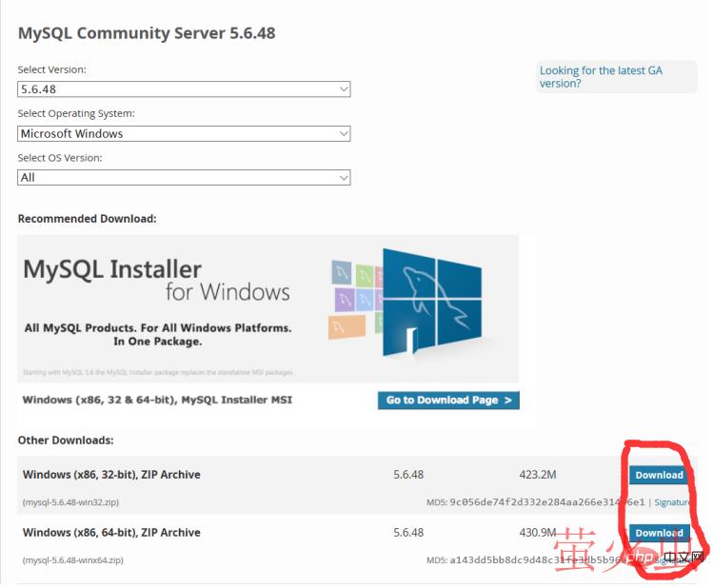This screenshot has width=714, height=588.
Task: Click the white open door icon in banner
Action: (412, 340)
